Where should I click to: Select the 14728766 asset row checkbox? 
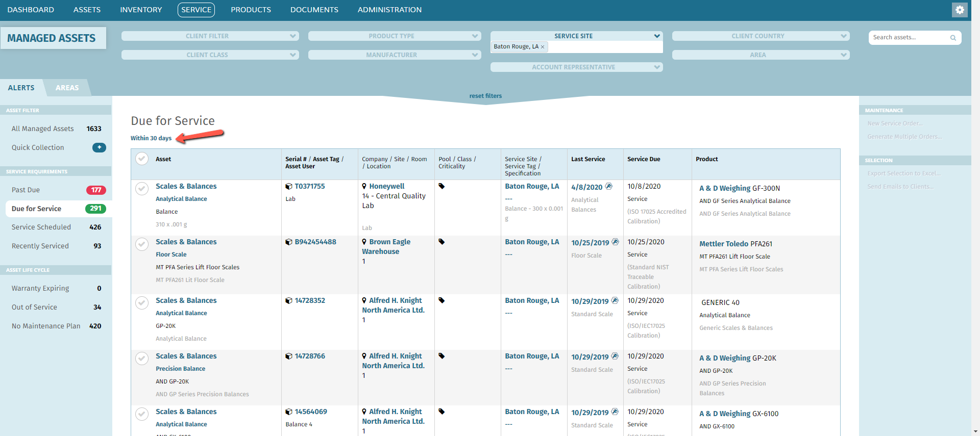pos(142,358)
